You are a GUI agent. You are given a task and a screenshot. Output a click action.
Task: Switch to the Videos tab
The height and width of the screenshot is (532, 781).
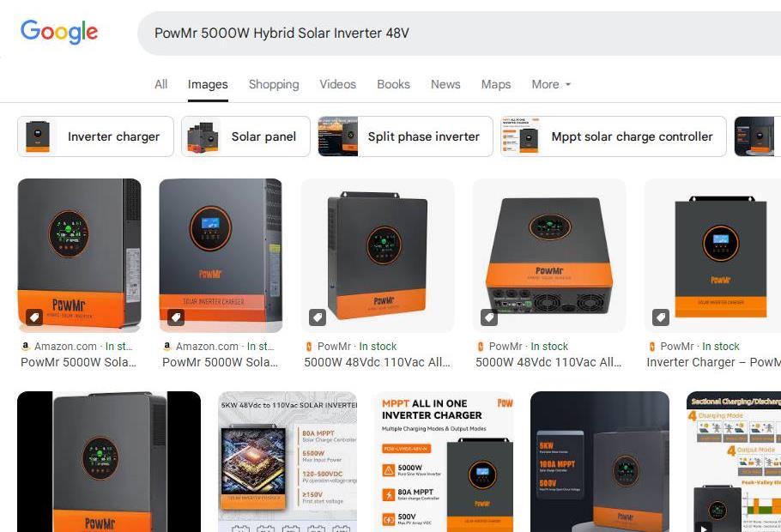(x=337, y=84)
